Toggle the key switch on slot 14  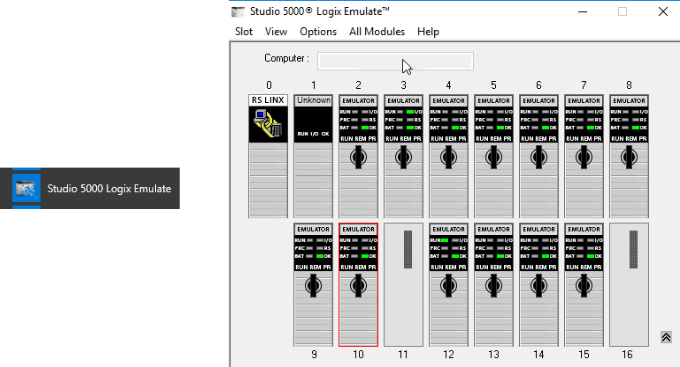(x=539, y=286)
